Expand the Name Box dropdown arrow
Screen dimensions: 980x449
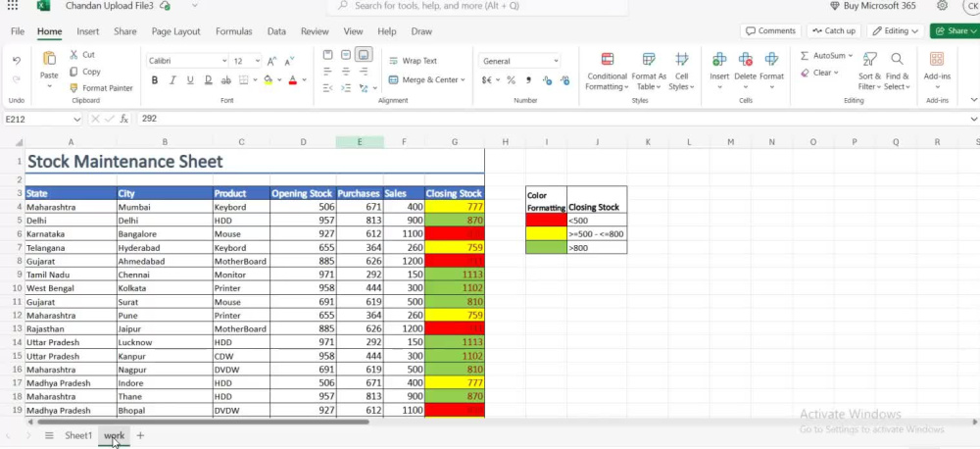pos(76,119)
